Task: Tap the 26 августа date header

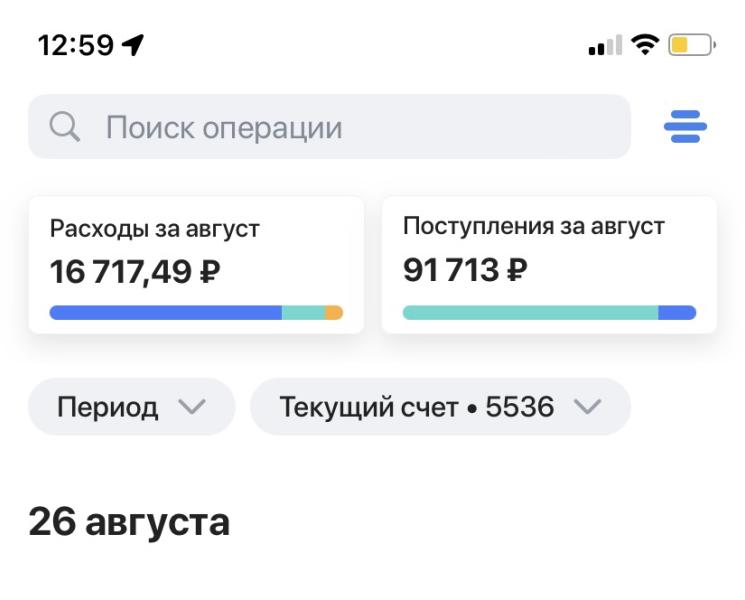Action: pos(129,522)
